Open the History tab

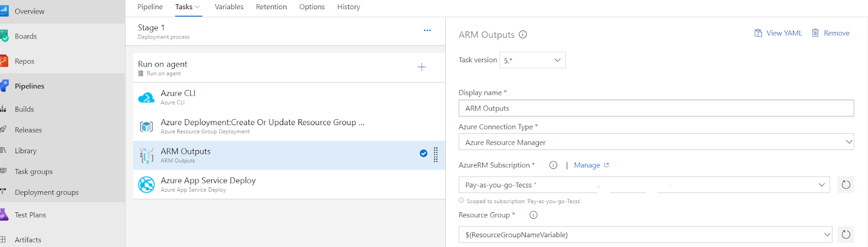(x=348, y=7)
